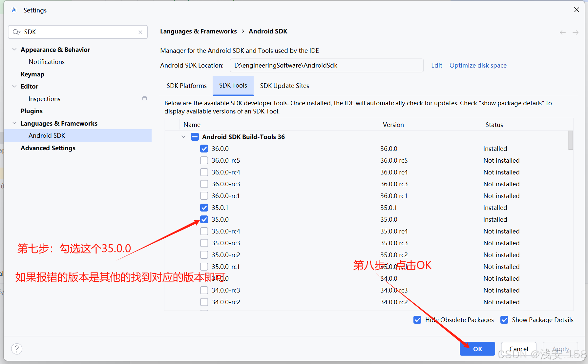588x364 pixels.
Task: Click the OK button
Action: 477,349
